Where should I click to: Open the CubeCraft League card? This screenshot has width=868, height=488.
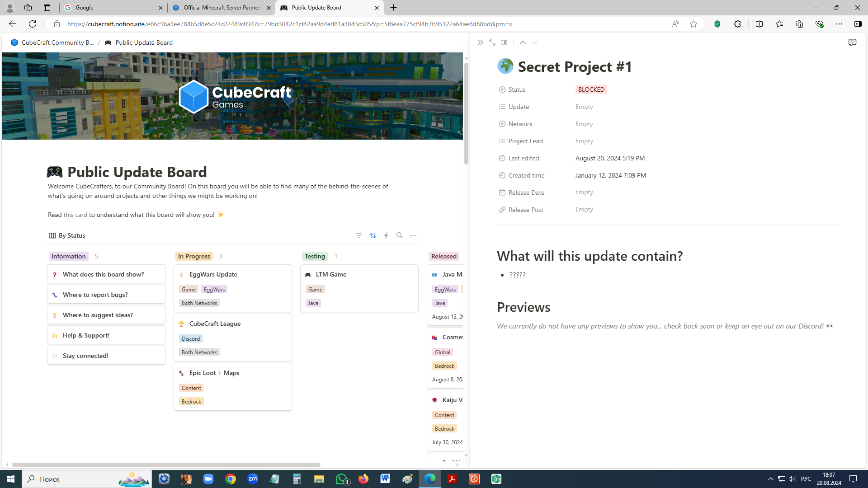pyautogui.click(x=233, y=338)
